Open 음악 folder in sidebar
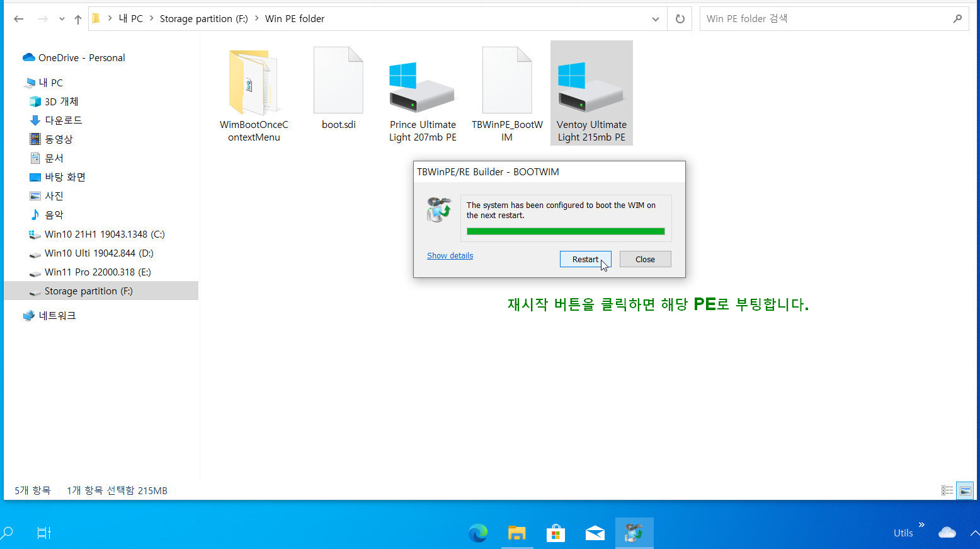The height and width of the screenshot is (549, 980). (47, 215)
